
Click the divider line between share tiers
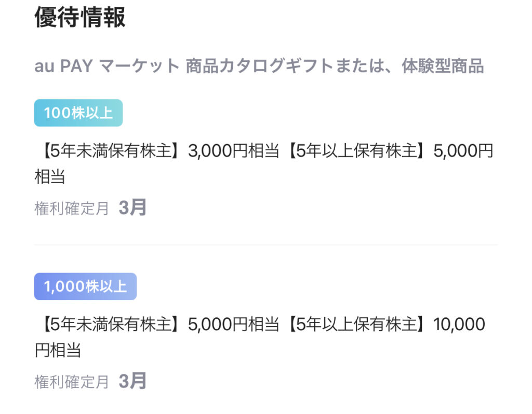click(266, 244)
